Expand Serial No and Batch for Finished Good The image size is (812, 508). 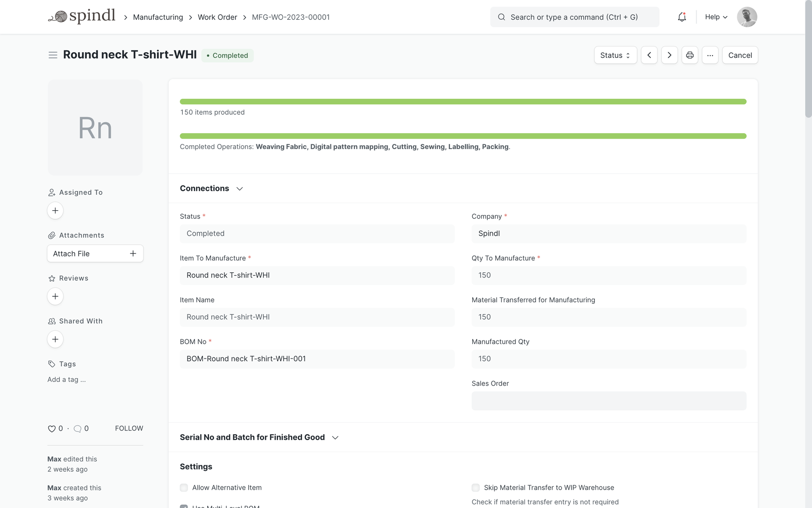click(x=335, y=437)
